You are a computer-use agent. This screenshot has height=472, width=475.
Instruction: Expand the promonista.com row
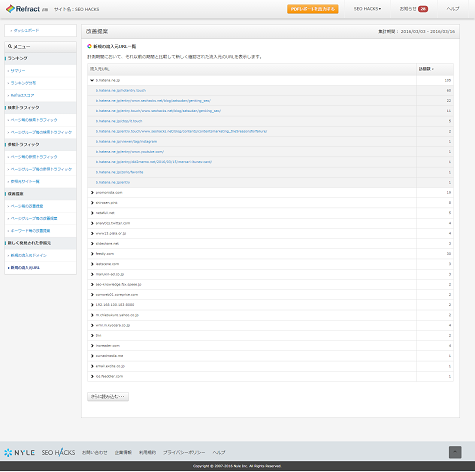pos(92,193)
